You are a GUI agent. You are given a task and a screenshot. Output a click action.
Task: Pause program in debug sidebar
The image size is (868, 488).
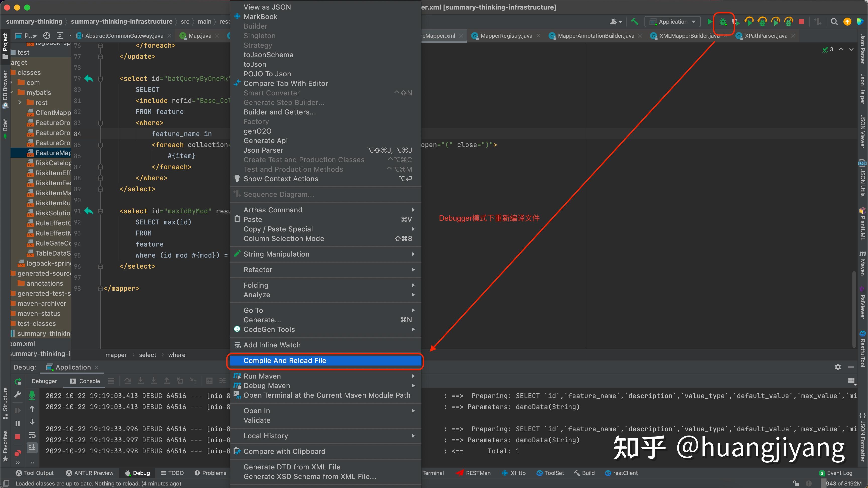tap(18, 423)
